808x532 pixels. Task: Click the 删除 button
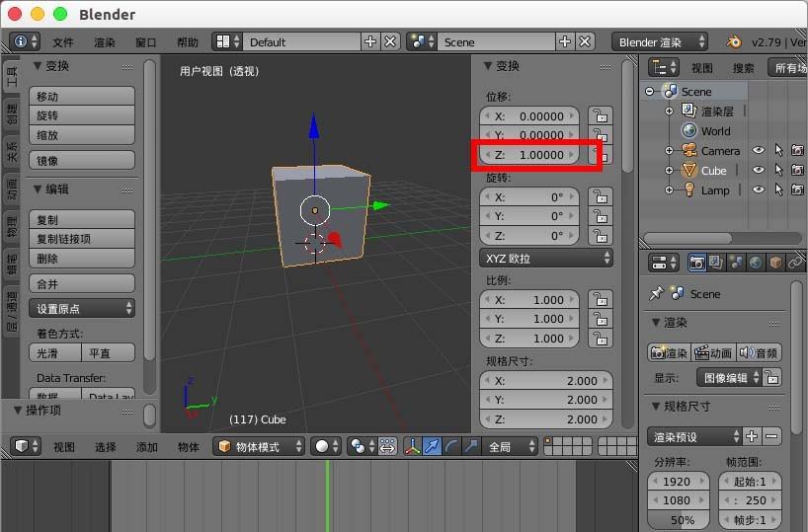coord(82,258)
